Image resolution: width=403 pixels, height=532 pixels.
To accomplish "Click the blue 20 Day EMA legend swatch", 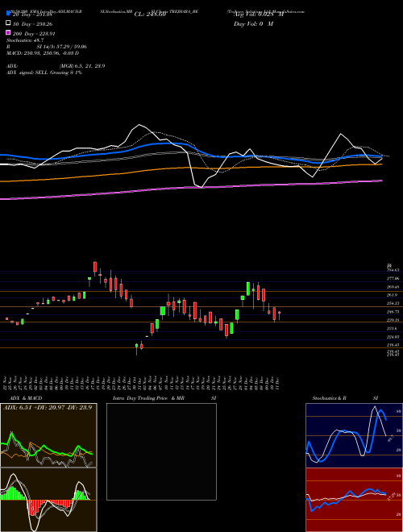I will (8, 14).
